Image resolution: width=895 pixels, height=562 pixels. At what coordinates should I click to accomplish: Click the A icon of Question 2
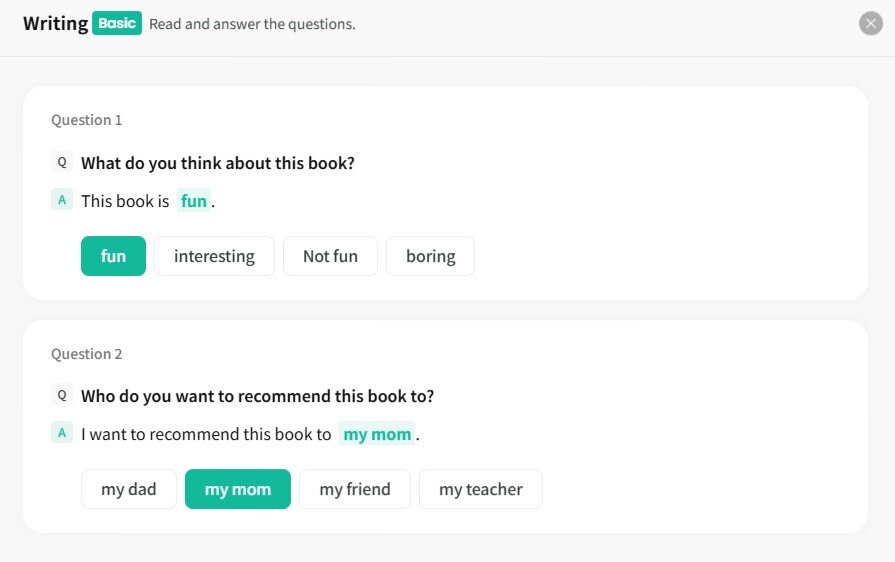click(62, 433)
